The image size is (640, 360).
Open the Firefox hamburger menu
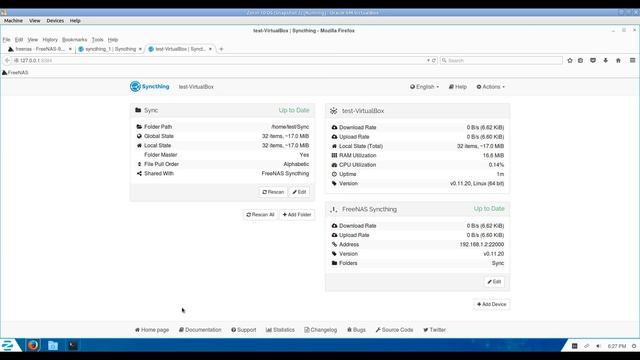point(632,60)
